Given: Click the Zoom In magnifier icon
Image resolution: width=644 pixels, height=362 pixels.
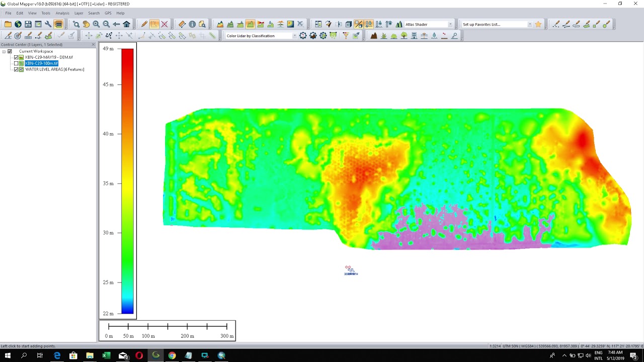Looking at the screenshot, I should click(x=96, y=24).
